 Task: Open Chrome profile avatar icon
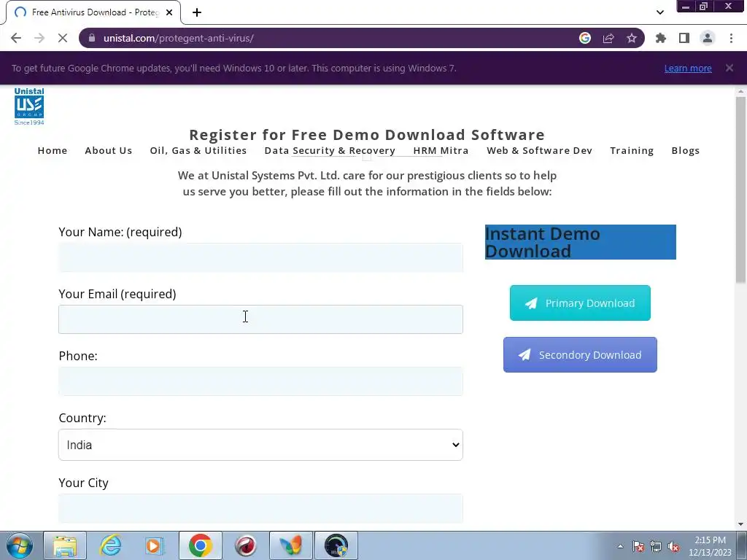[708, 38]
